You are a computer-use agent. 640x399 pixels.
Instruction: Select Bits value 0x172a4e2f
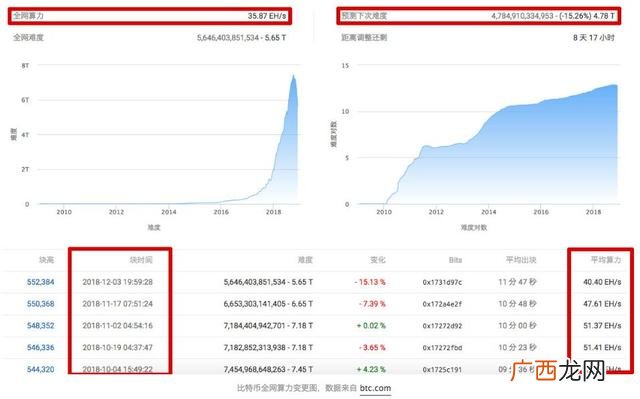pos(442,304)
